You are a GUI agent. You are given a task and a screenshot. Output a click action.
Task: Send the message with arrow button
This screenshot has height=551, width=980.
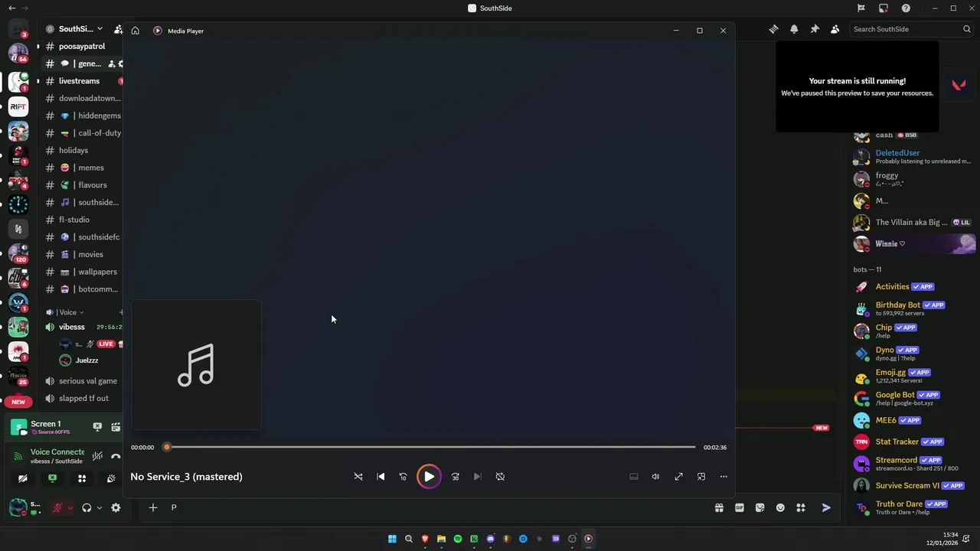pyautogui.click(x=826, y=507)
